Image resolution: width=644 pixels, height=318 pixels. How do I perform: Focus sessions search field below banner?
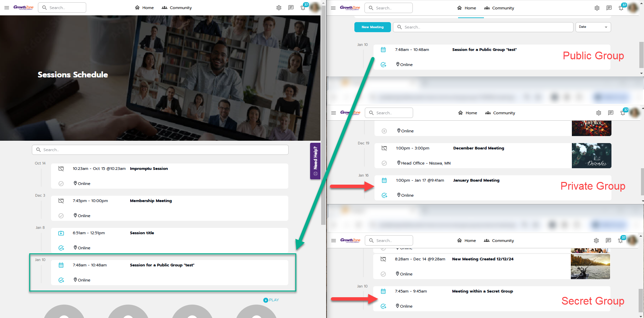pos(160,150)
